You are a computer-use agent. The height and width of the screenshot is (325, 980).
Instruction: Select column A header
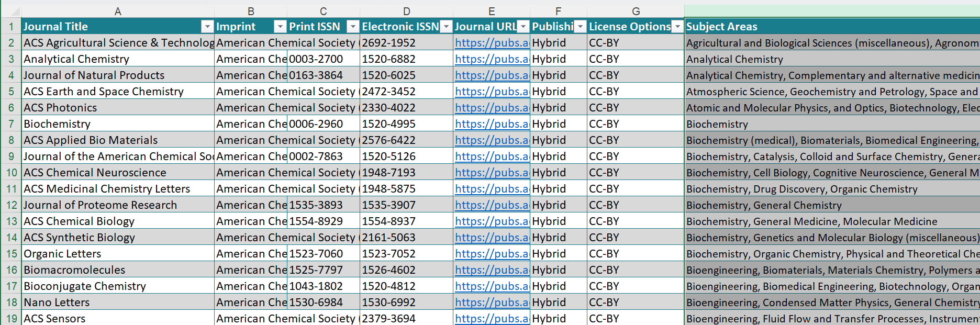click(118, 12)
